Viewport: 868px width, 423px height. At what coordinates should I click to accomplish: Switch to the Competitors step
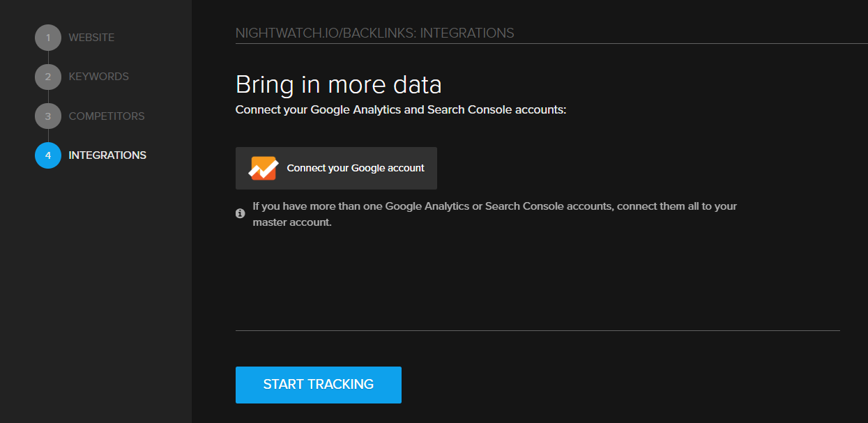[107, 116]
